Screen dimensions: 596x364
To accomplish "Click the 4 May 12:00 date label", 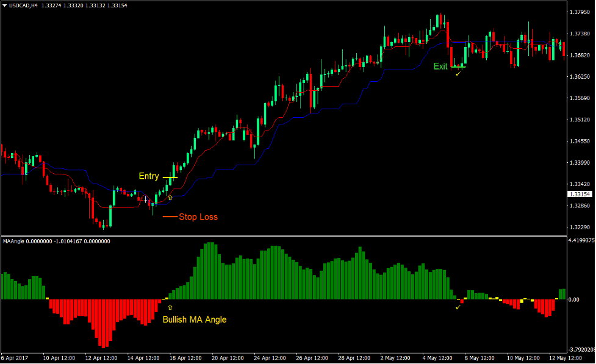I will point(435,358).
